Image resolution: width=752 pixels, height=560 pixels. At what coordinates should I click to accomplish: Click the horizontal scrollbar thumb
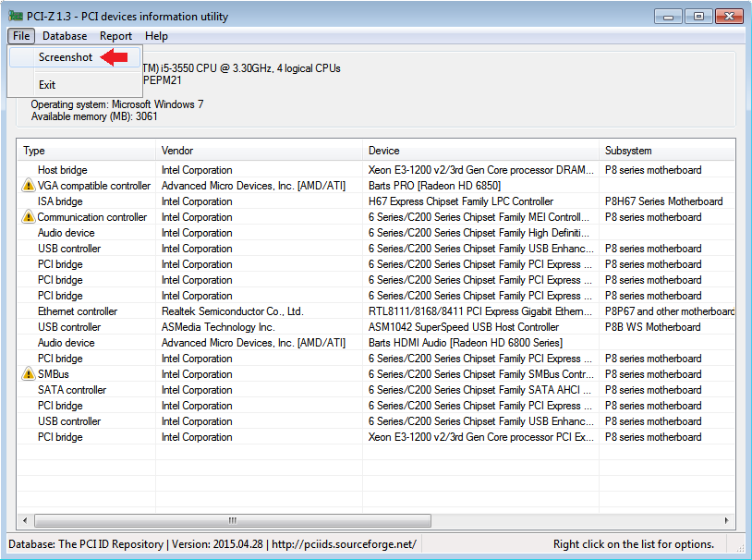click(x=233, y=520)
